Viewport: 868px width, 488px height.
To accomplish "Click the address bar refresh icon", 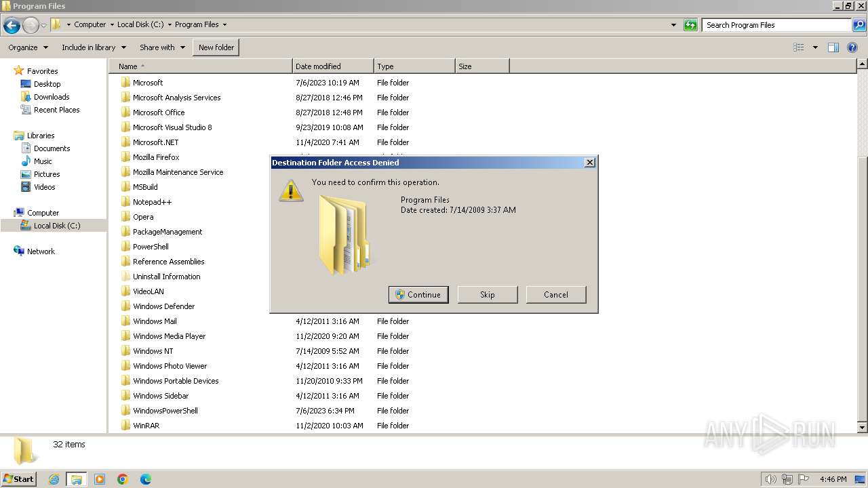I will [690, 25].
